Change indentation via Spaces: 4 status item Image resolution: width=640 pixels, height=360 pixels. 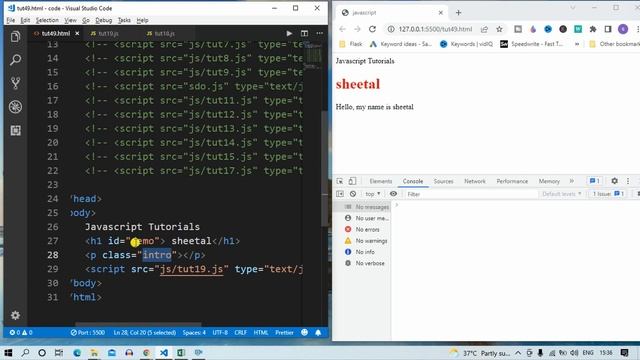click(194, 333)
